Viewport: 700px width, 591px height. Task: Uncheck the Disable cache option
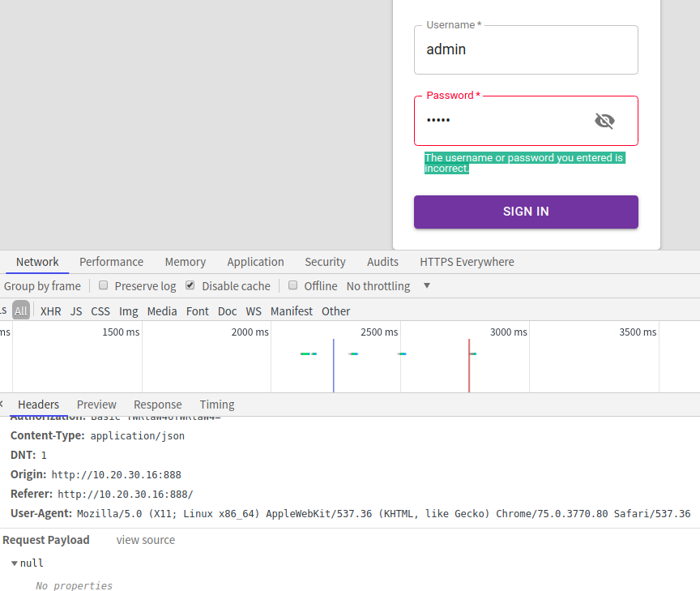(x=190, y=285)
